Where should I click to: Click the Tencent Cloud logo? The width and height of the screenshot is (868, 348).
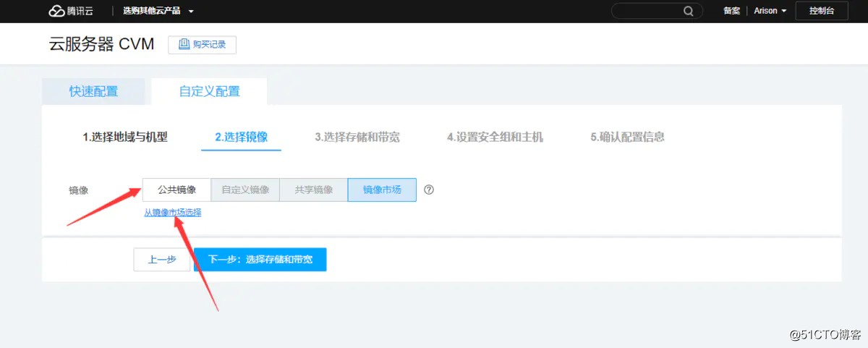[71, 11]
